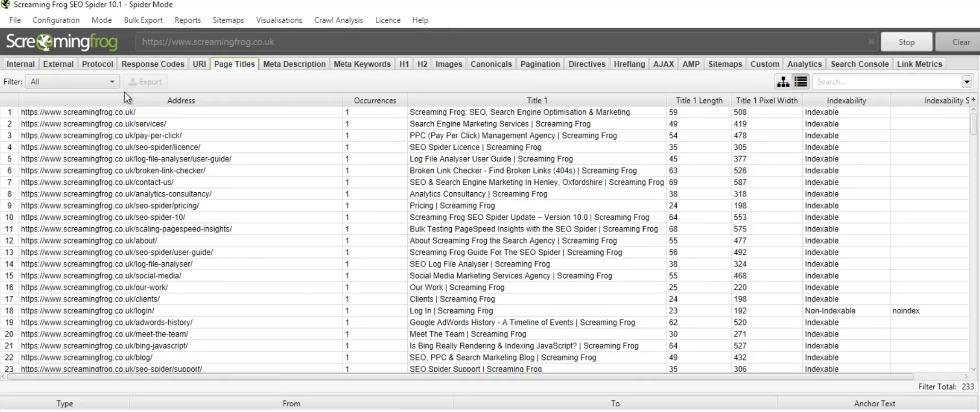Sort by the Indexability column header

pyautogui.click(x=846, y=100)
